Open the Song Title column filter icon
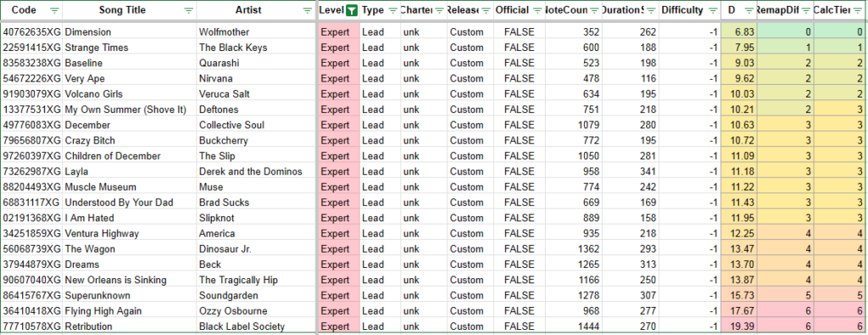 pos(189,10)
